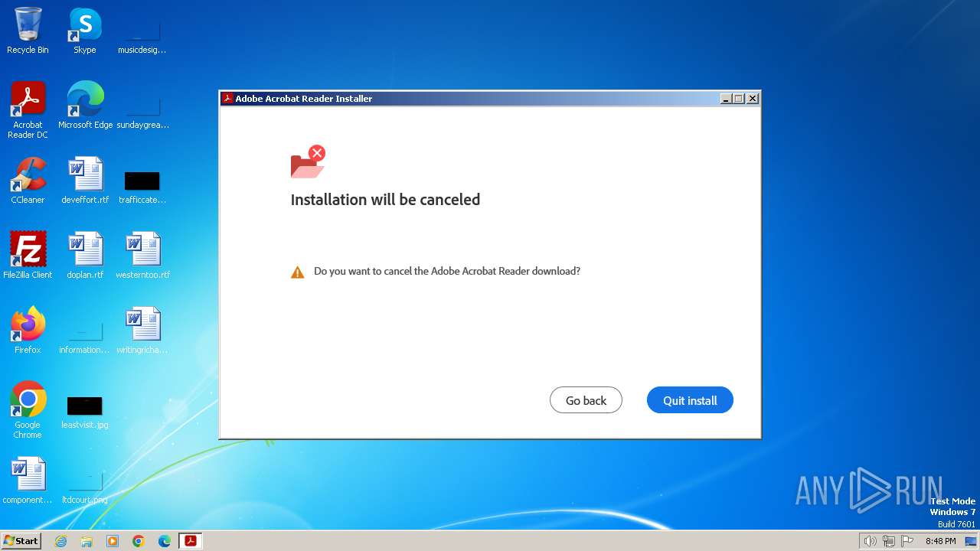Screen dimensions: 980x551
Task: Select the Recycle Bin desktop icon
Action: click(x=28, y=31)
